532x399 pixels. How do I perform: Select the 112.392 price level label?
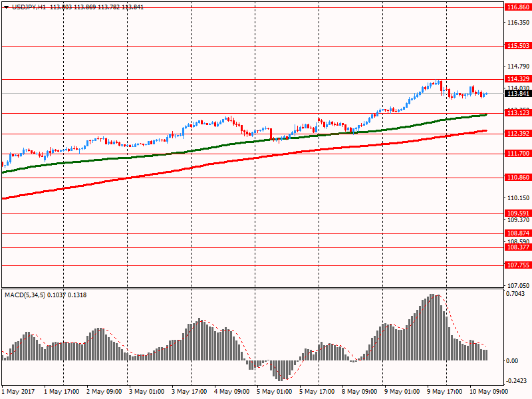518,134
